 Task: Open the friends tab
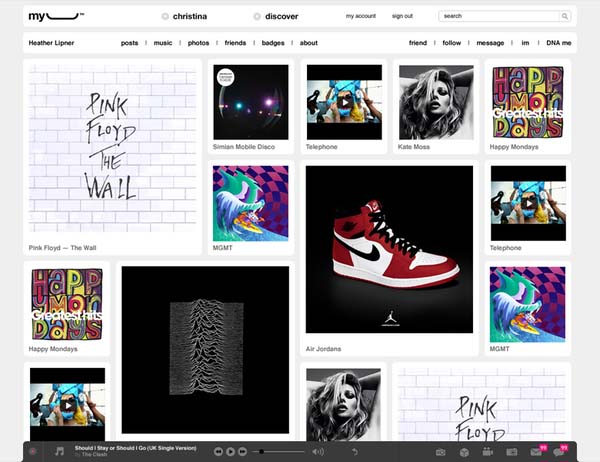235,43
